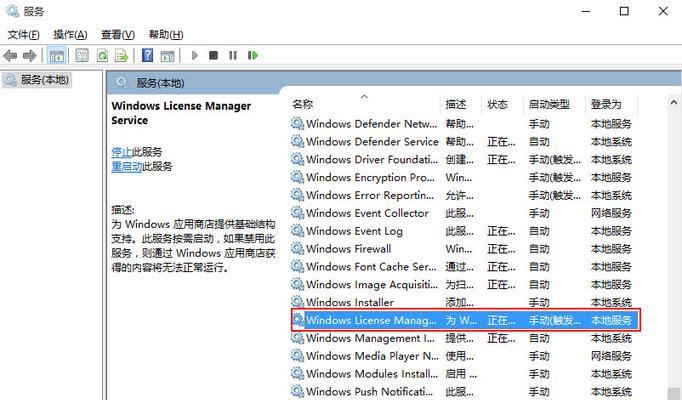The height and width of the screenshot is (400, 682).
Task: Click the Start Service play icon
Action: point(194,55)
